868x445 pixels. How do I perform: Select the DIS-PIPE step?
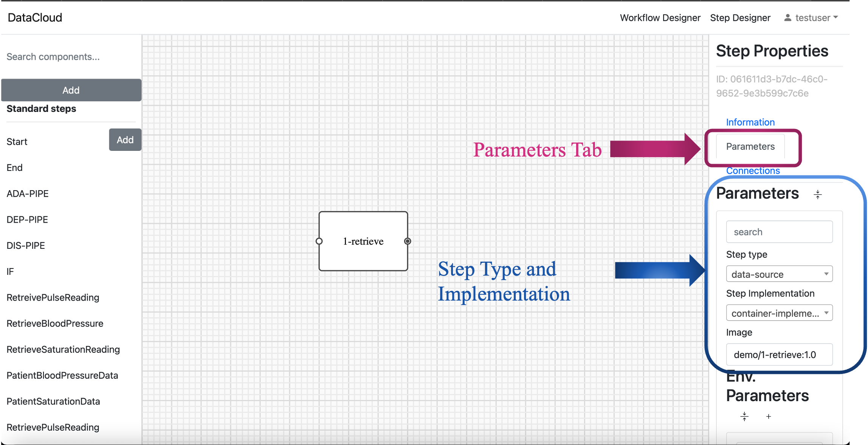pos(26,245)
